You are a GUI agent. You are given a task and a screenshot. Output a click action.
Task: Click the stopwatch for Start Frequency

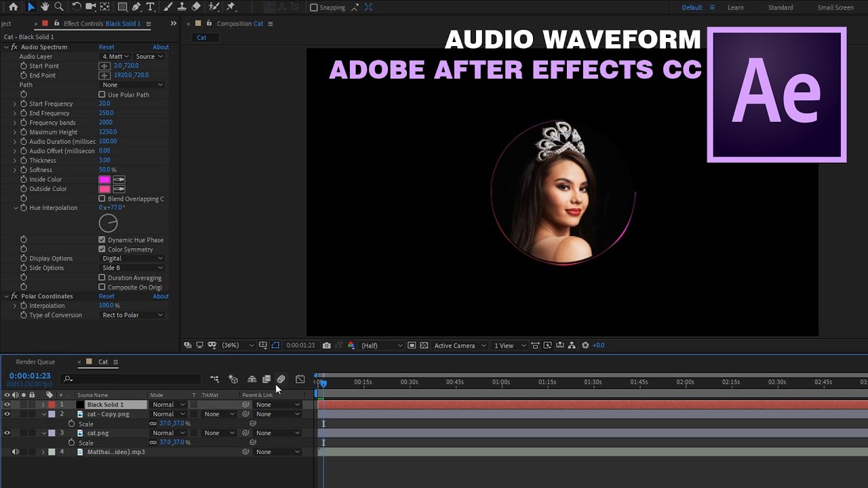click(x=24, y=104)
